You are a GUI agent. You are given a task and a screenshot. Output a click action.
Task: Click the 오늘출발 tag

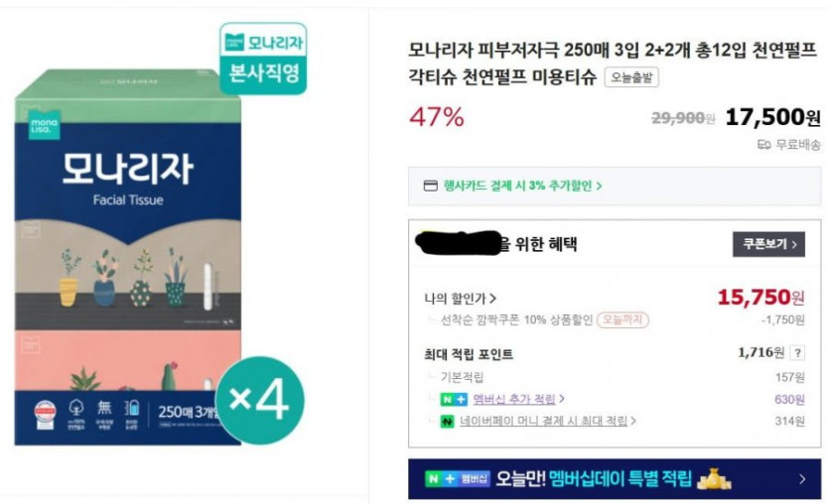631,77
